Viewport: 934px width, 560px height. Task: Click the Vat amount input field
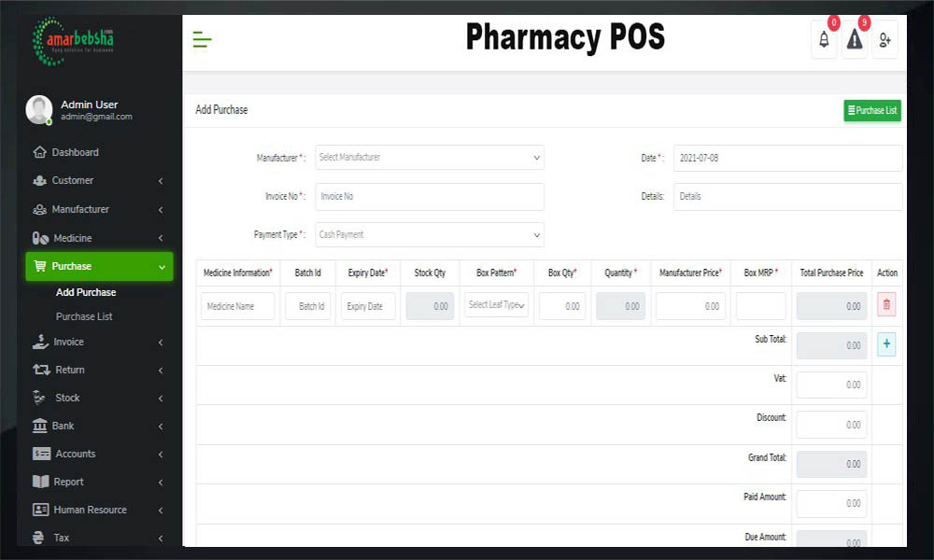831,385
